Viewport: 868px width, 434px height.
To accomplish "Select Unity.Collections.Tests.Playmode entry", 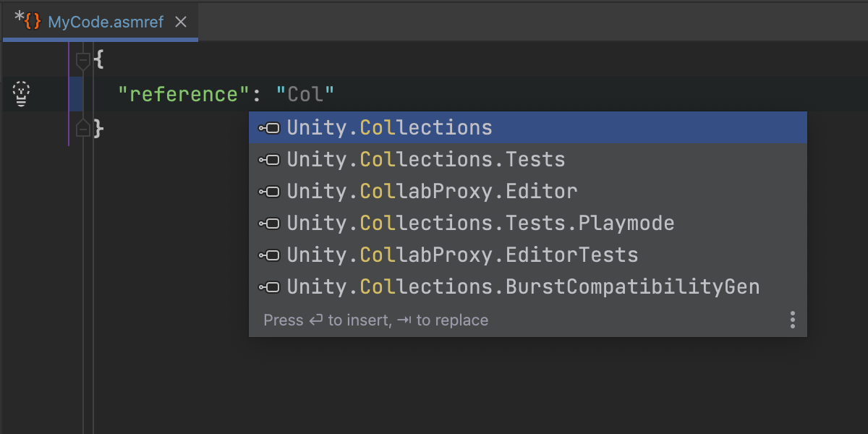I will pyautogui.click(x=480, y=224).
